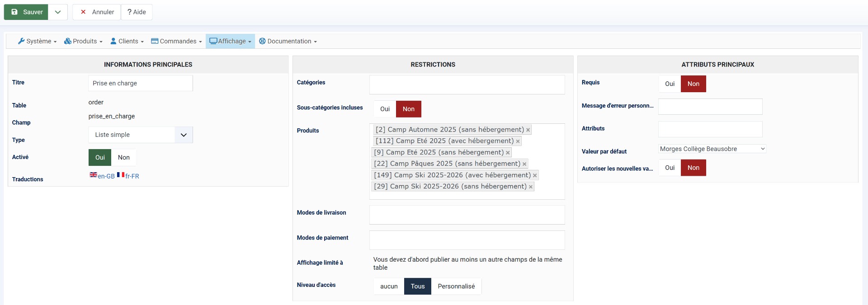Remove the Camp Automne 2025 product tag

(x=528, y=130)
